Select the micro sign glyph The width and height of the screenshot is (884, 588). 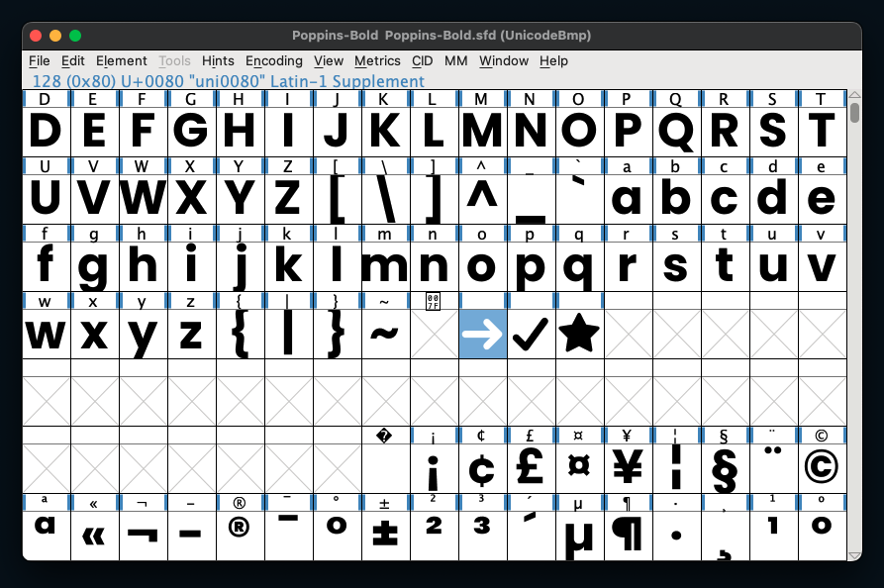tap(579, 536)
